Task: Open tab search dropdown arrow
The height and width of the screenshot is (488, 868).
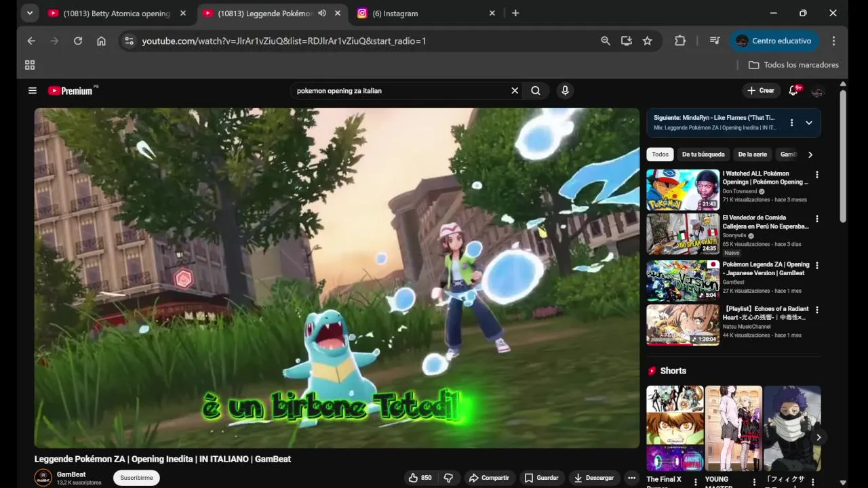Action: point(29,13)
